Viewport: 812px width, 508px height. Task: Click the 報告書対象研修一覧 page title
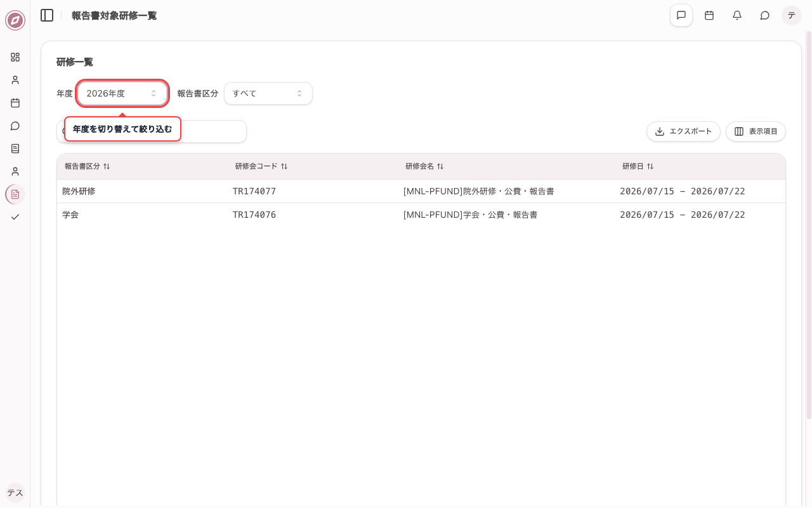[114, 15]
